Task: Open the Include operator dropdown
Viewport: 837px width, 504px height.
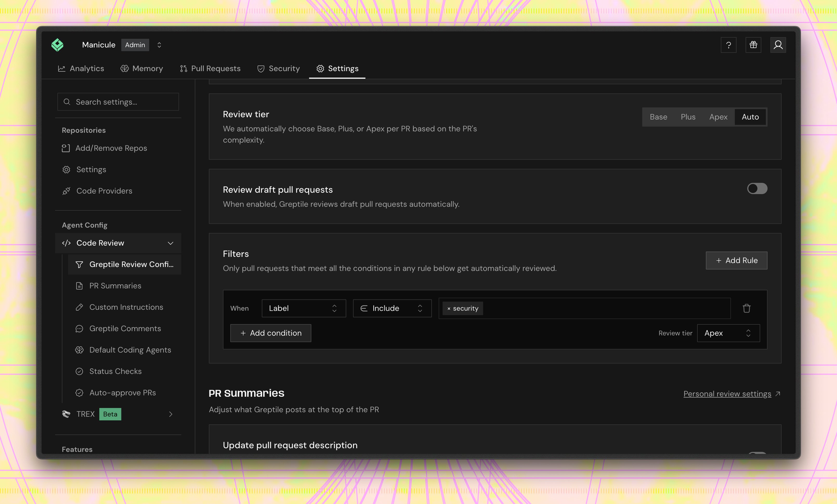Action: [392, 308]
